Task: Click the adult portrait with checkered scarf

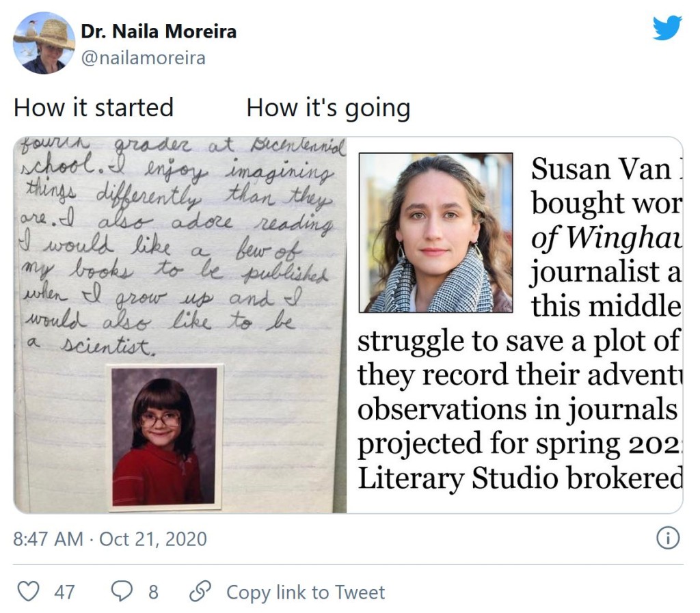Action: 435,232
